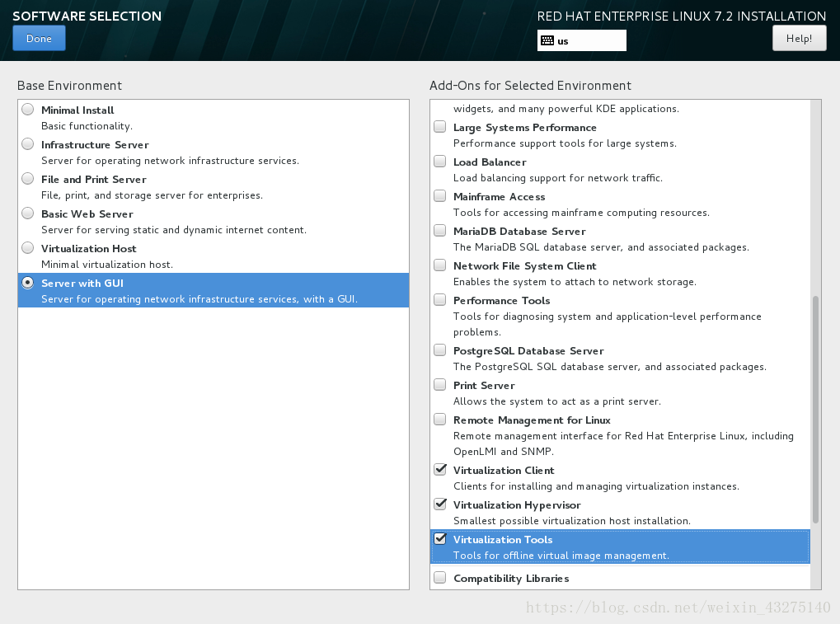The width and height of the screenshot is (840, 624).
Task: Enable Compatibility Libraries add-on
Action: (x=440, y=577)
